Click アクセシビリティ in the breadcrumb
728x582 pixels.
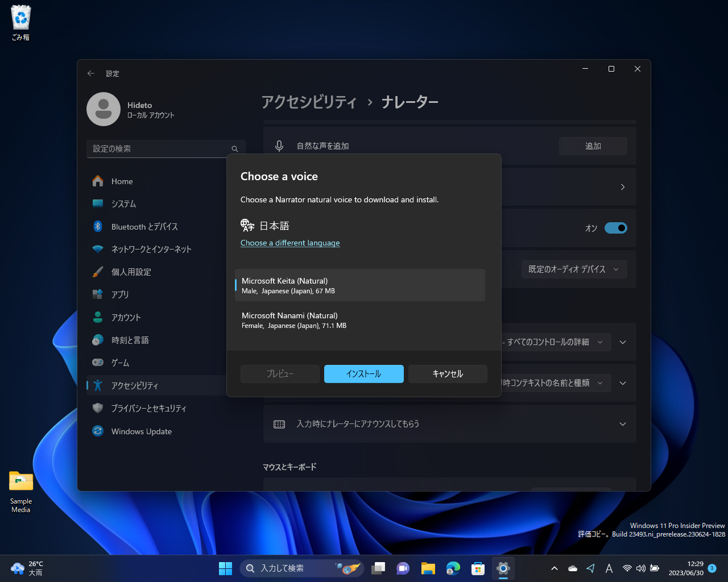309,102
